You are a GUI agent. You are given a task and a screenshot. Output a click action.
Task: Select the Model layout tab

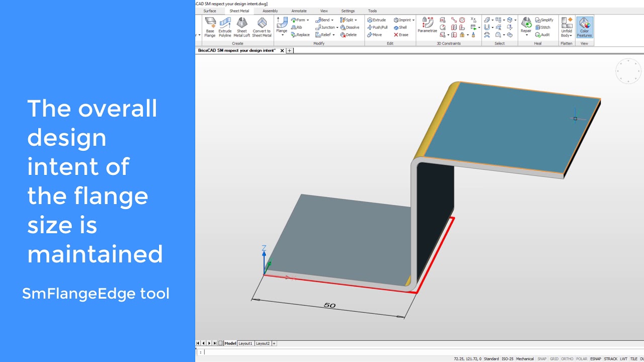(x=230, y=343)
